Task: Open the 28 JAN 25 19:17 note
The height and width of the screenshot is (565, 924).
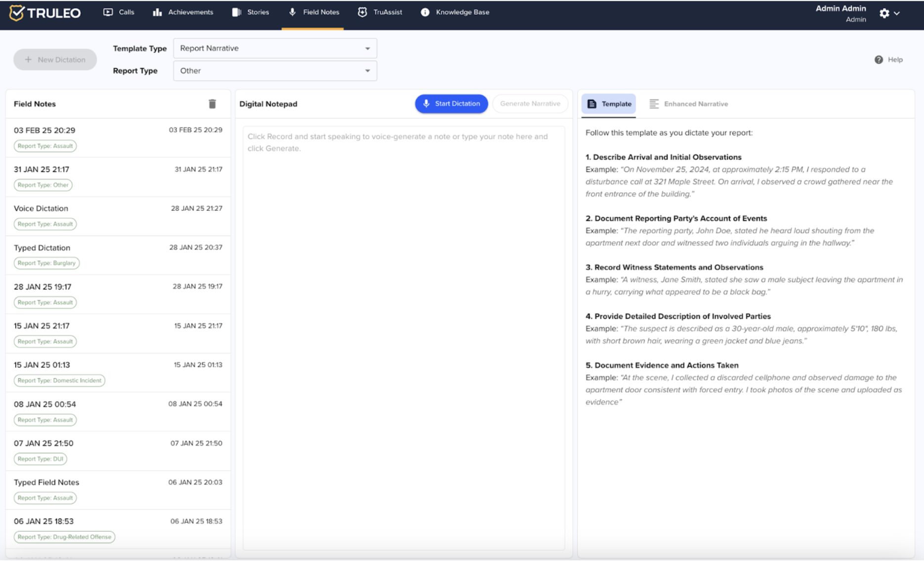Action: click(118, 294)
